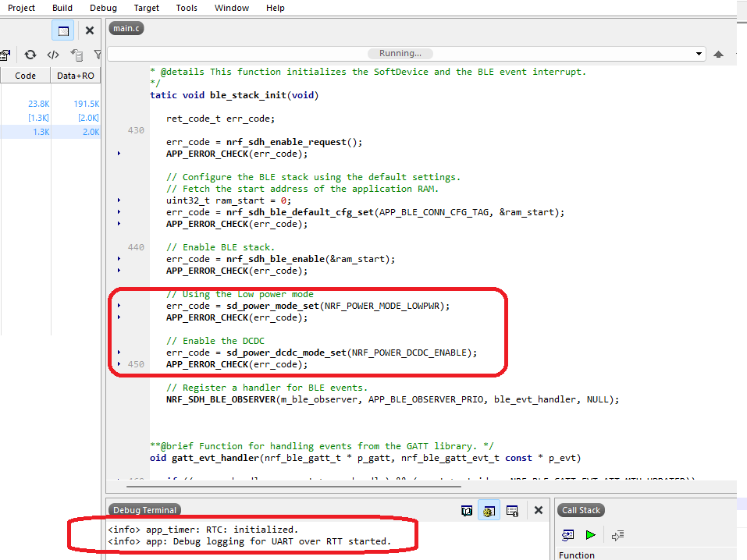Click the gear window icon in Debug Terminal
Screen dimensions: 747x560
coord(489,511)
